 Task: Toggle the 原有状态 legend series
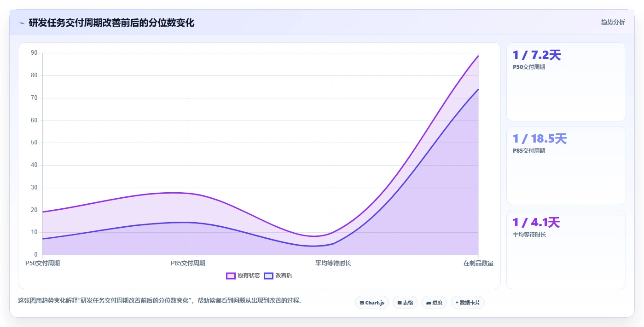coord(243,275)
